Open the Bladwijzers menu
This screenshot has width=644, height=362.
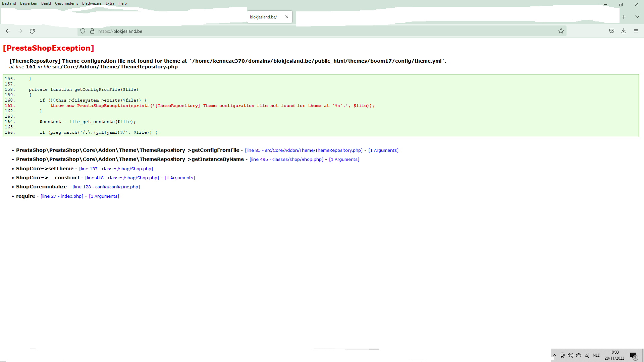tap(92, 3)
